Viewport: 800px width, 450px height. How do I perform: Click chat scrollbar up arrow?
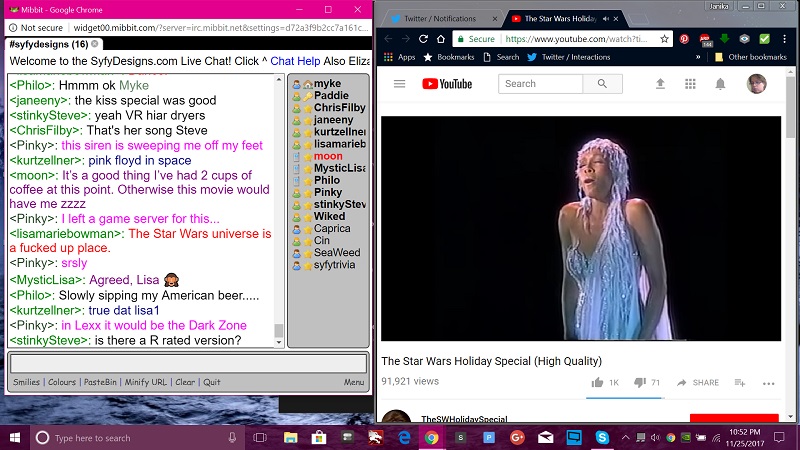click(x=279, y=79)
